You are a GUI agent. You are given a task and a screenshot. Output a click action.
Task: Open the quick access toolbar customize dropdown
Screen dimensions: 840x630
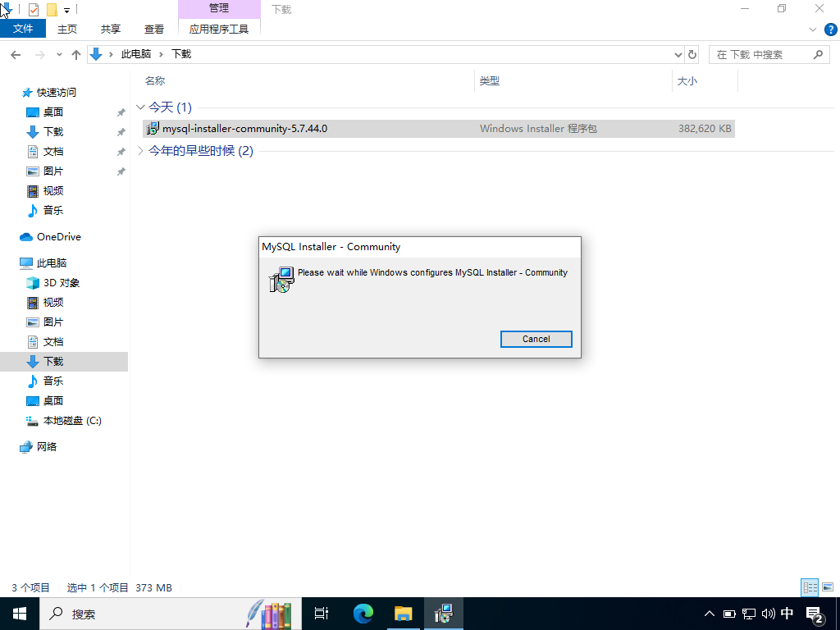click(x=67, y=10)
